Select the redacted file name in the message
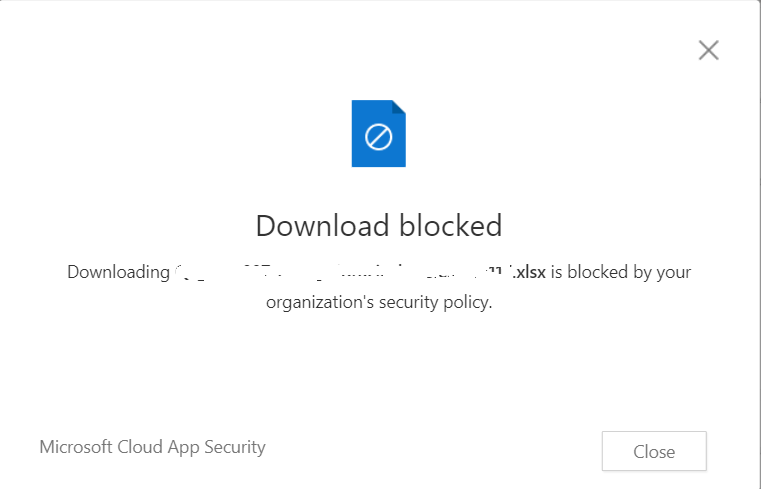761x489 pixels. [342, 271]
